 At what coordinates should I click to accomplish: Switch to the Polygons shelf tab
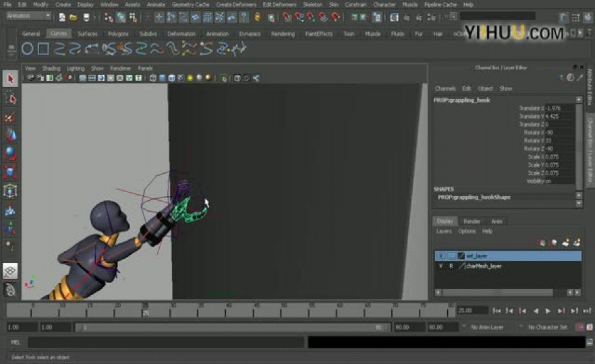pos(118,34)
